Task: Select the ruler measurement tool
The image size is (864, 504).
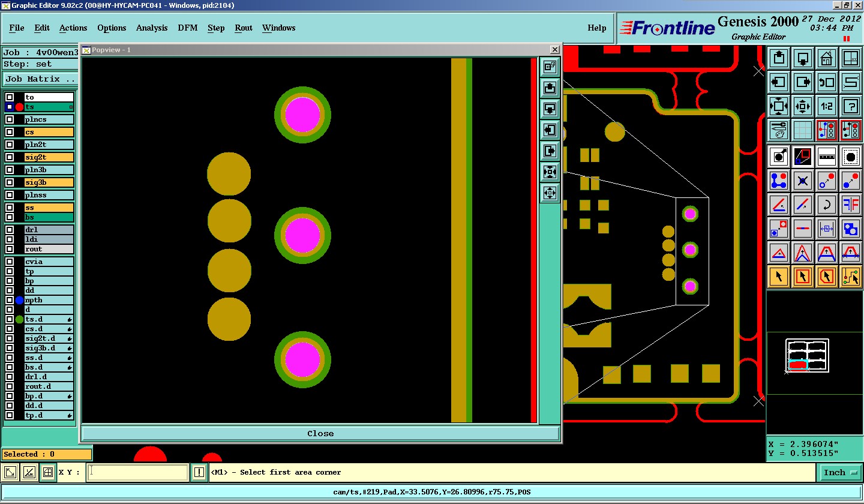Action: pyautogui.click(x=827, y=157)
